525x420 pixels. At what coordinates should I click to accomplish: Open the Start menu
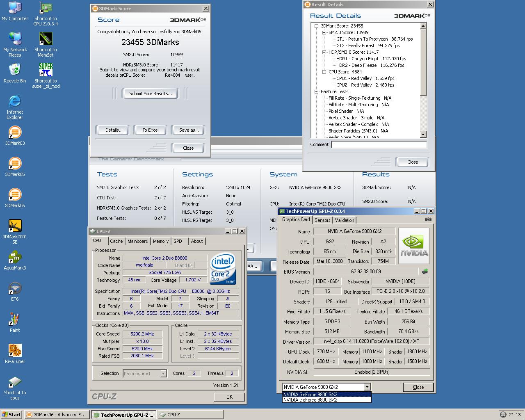click(11, 415)
